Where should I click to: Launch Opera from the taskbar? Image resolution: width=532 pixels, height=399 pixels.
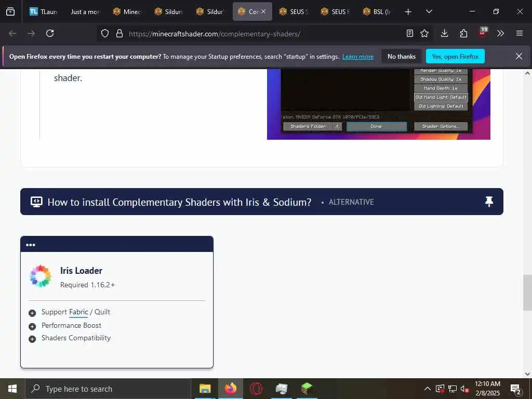tap(256, 389)
